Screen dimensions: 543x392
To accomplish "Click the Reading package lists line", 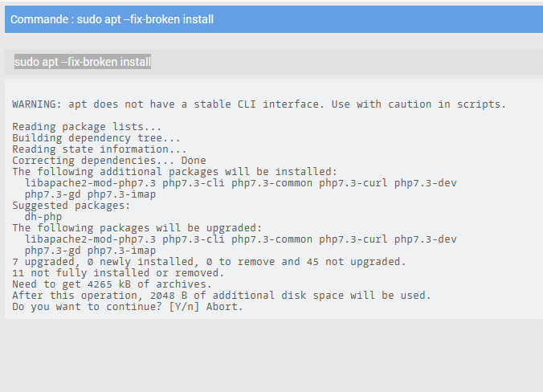I will 87,127.
